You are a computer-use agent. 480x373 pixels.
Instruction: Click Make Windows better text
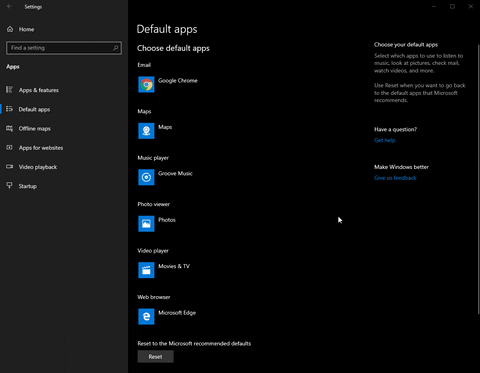[401, 167]
